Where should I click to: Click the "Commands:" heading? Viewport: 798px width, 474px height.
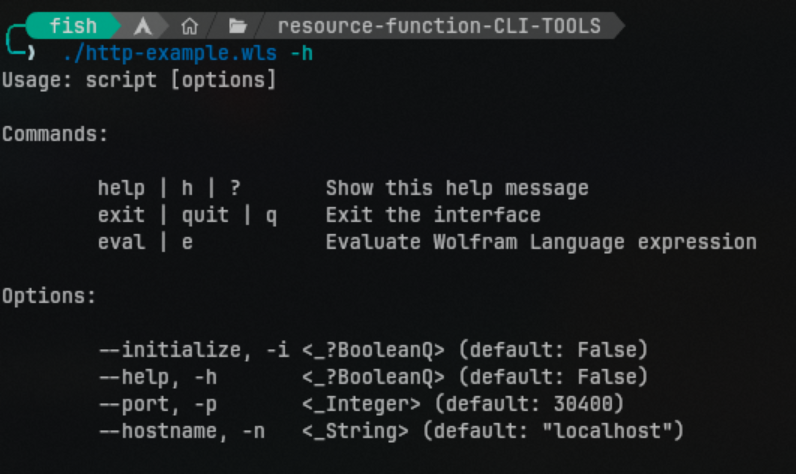[x=55, y=133]
